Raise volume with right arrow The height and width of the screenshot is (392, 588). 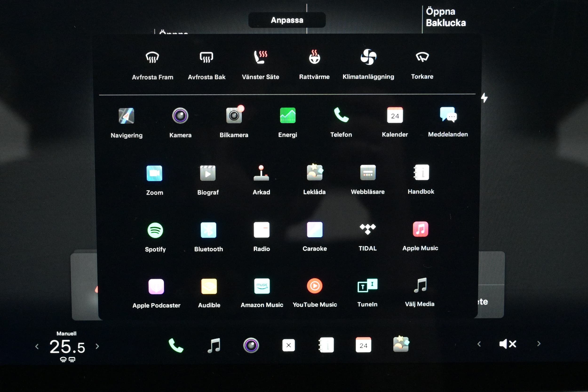coord(539,344)
